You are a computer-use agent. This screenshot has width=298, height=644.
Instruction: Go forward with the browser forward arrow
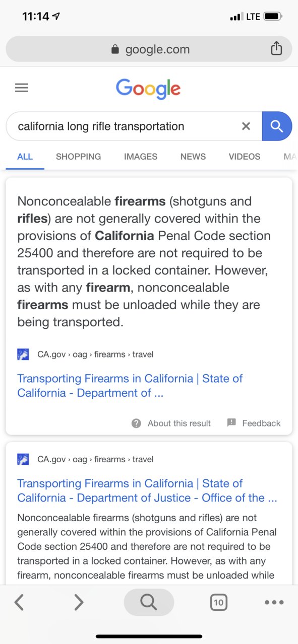[79, 602]
